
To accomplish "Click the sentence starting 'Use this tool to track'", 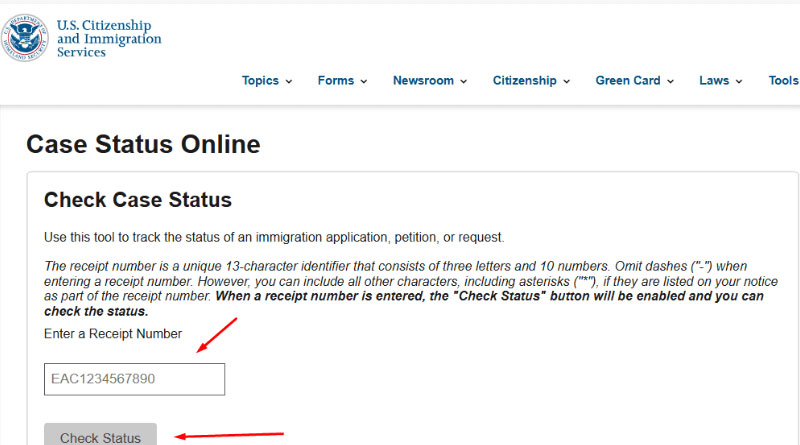I will (x=274, y=237).
